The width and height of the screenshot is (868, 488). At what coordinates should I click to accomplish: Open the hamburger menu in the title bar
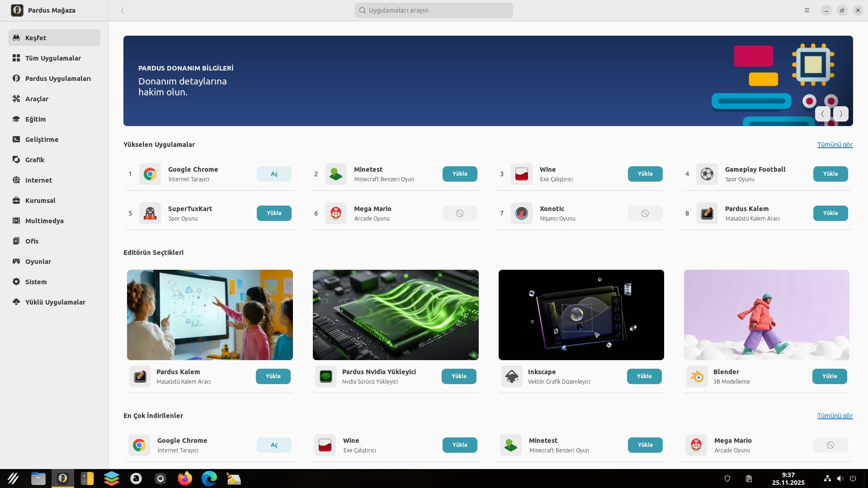click(807, 10)
